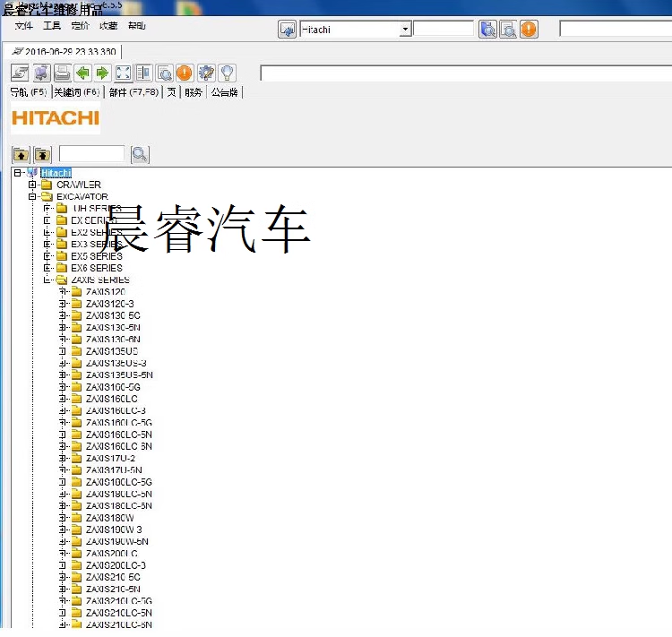Click the top right search field
The image size is (672, 637).
(616, 30)
